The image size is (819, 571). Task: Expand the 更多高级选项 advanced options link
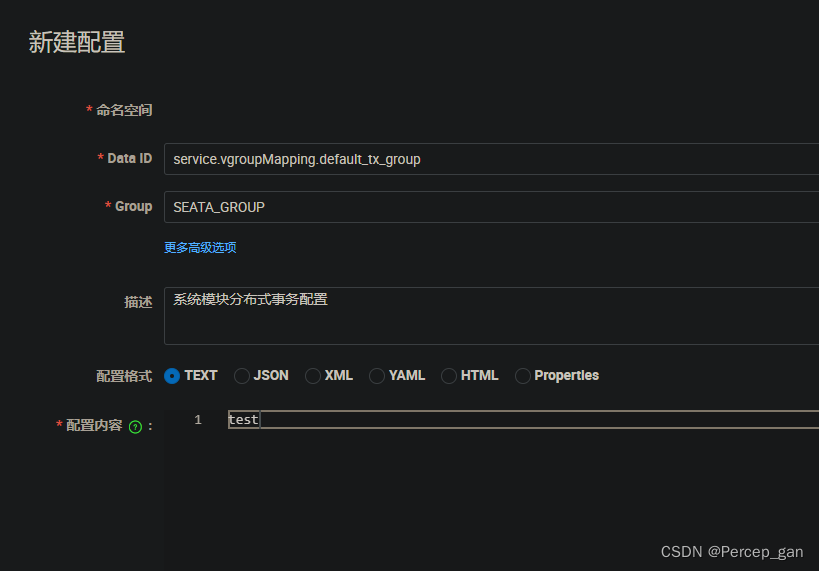point(200,248)
